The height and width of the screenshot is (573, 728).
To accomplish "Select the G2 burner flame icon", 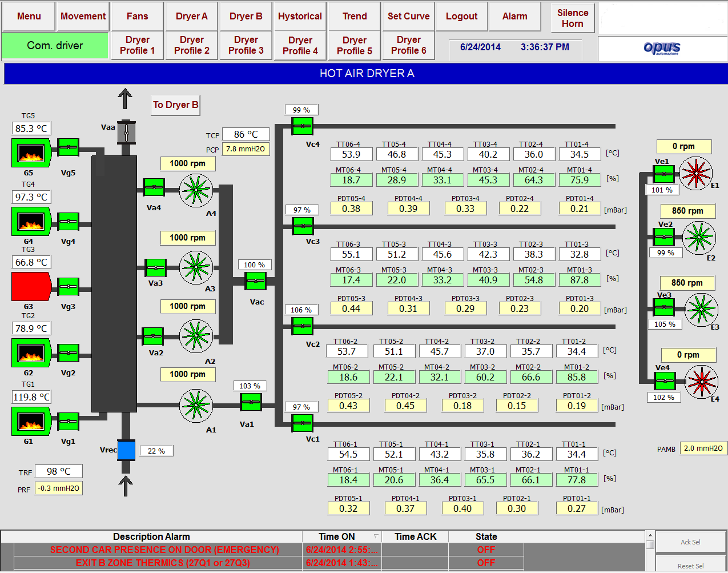I will tap(31, 353).
